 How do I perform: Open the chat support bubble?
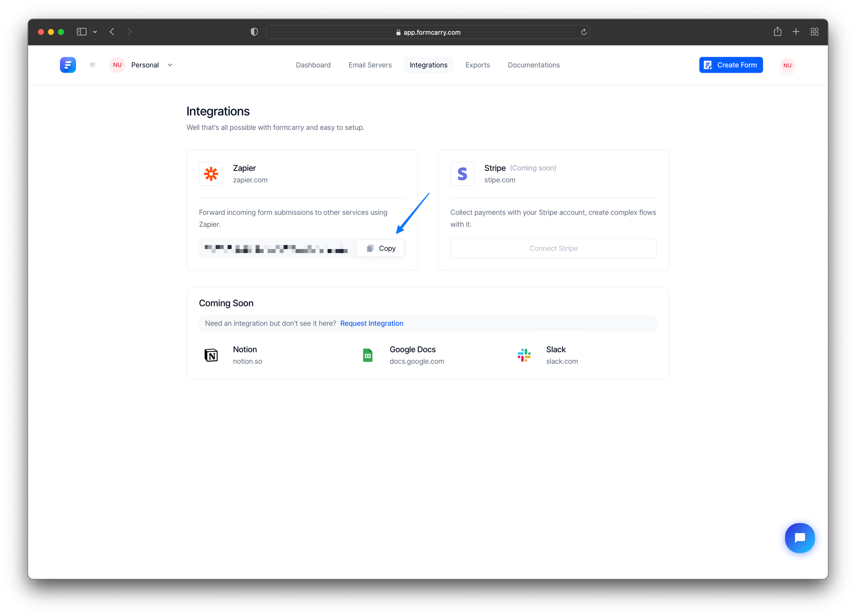800,538
